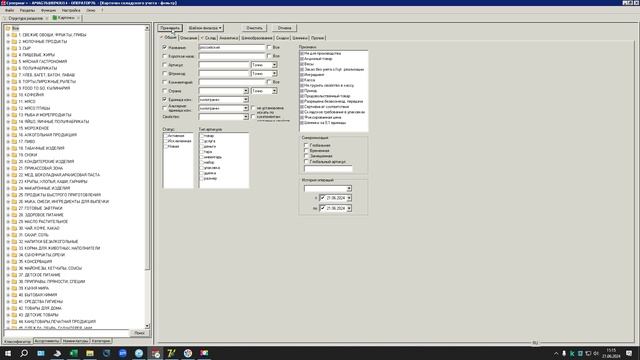Viewport: 640px width, 360px height.
Task: Open taskbar search magnifier
Action: [x=24, y=353]
